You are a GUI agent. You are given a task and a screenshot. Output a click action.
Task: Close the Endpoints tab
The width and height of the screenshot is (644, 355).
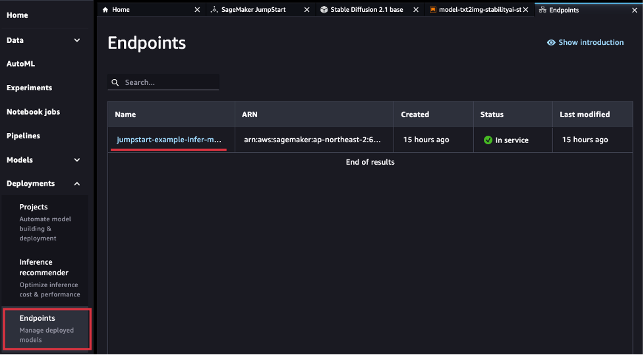pyautogui.click(x=635, y=11)
